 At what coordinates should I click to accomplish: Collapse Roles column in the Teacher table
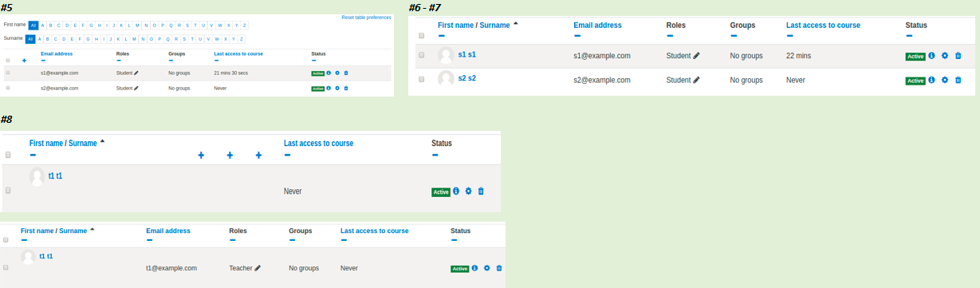(x=233, y=240)
